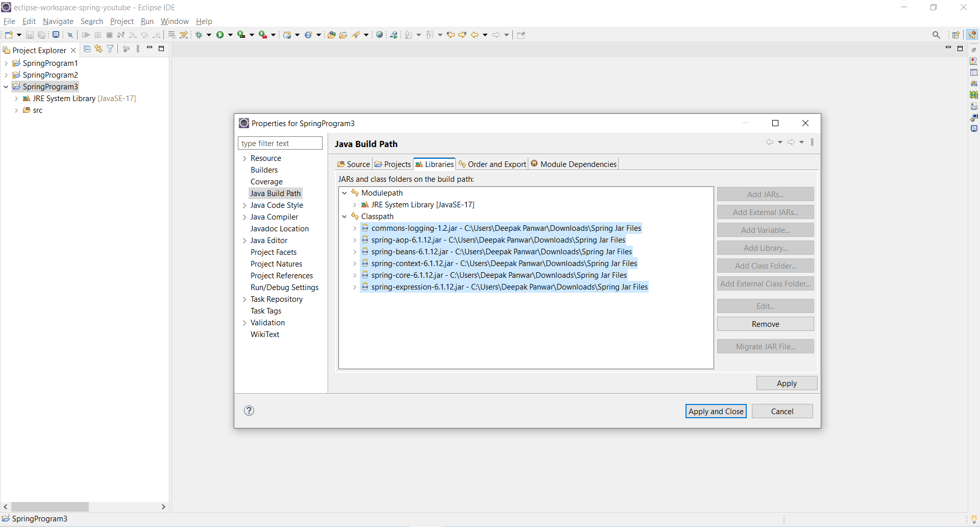Open the Window menu

click(175, 21)
